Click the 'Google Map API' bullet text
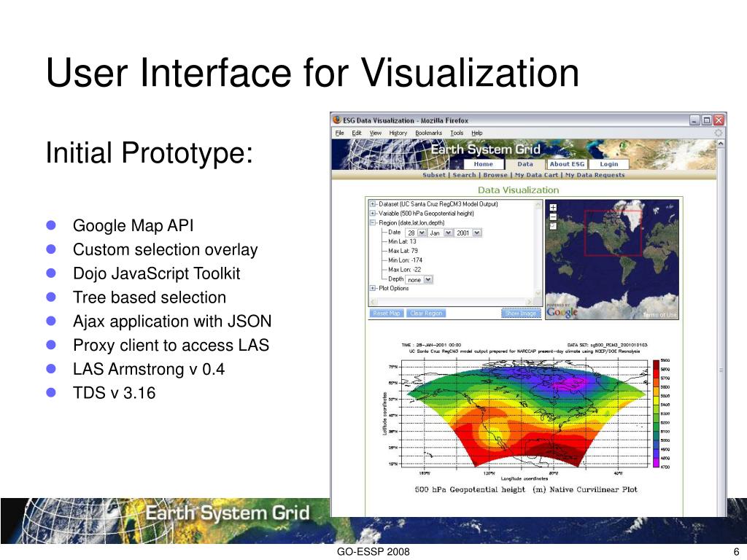Image resolution: width=747 pixels, height=560 pixels. pos(133,225)
